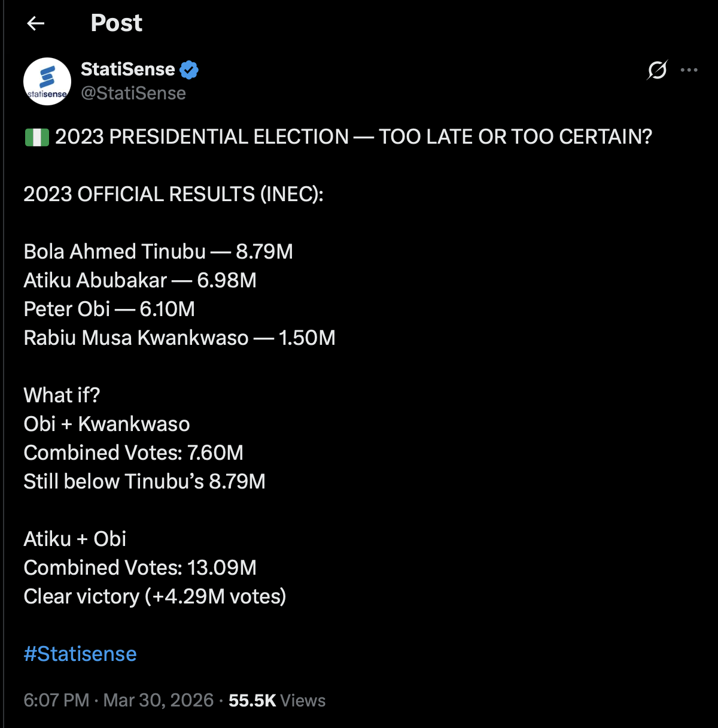This screenshot has width=718, height=728.
Task: Go back using the left arrow
Action: coord(36,23)
